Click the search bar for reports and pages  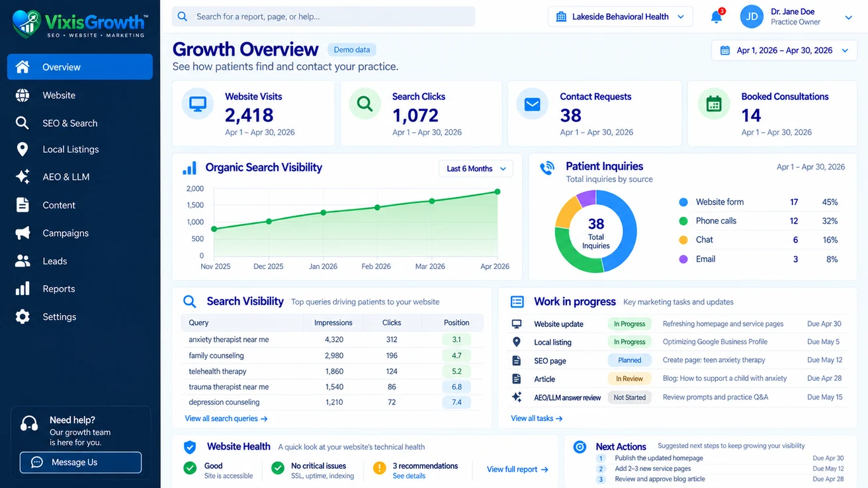click(324, 17)
